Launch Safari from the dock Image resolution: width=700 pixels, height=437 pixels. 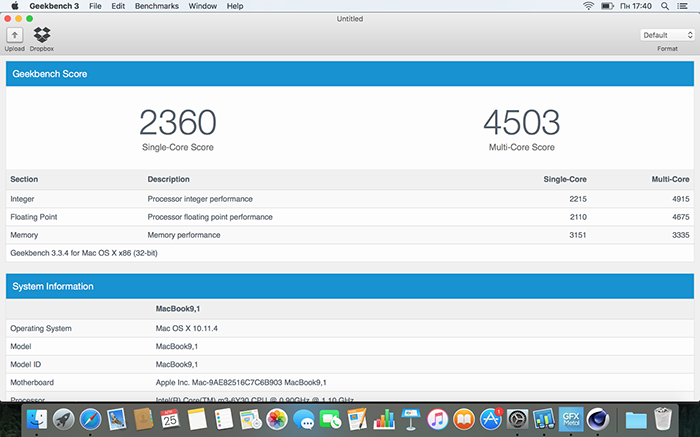coord(91,419)
